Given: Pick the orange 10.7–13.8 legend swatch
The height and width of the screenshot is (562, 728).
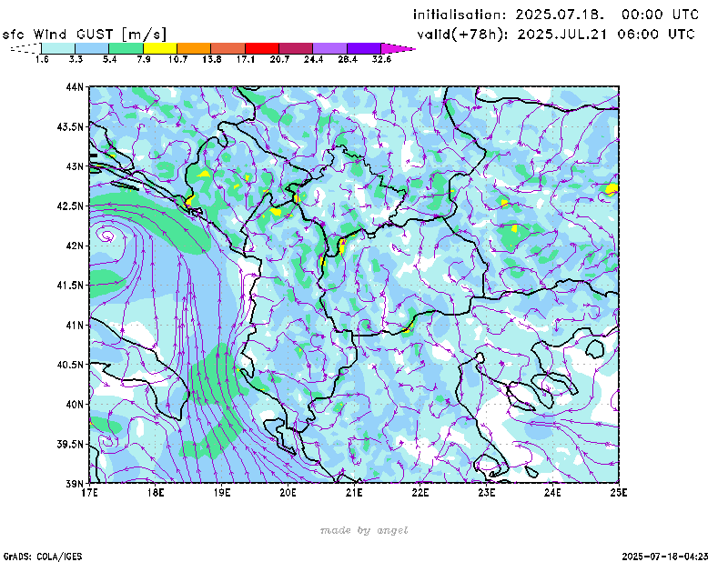Looking at the screenshot, I should pos(194,47).
